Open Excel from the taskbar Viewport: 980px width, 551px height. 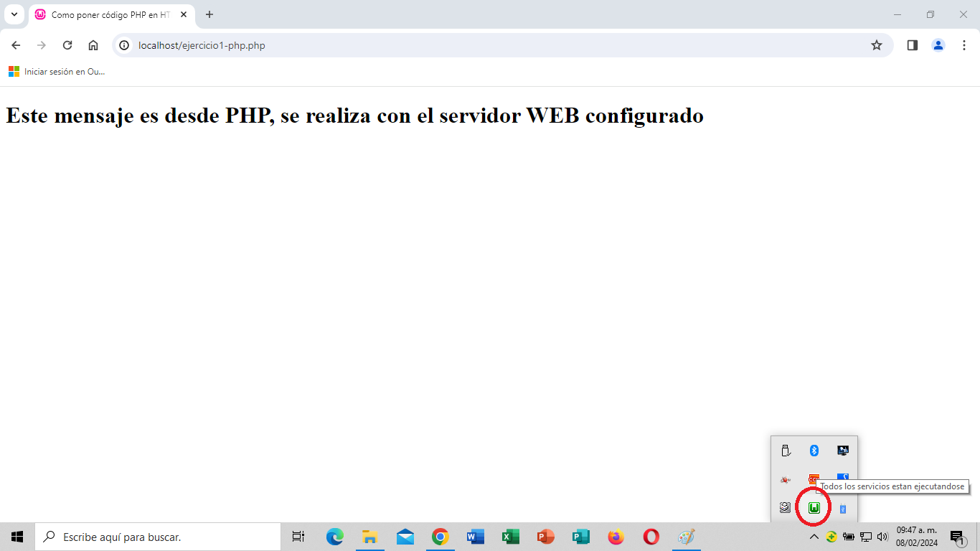pyautogui.click(x=510, y=537)
